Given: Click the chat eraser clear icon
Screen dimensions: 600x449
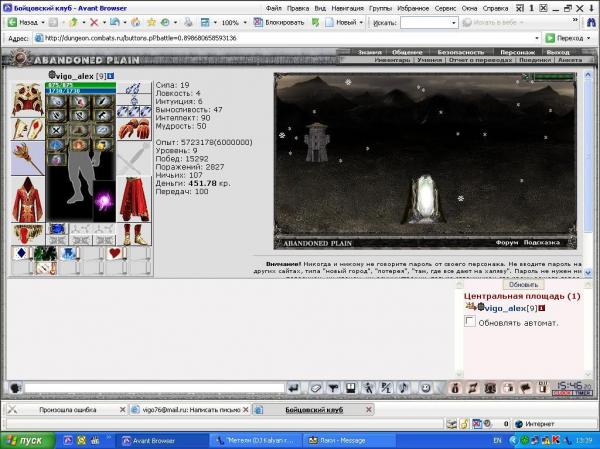Looking at the screenshot, I should click(x=316, y=388).
